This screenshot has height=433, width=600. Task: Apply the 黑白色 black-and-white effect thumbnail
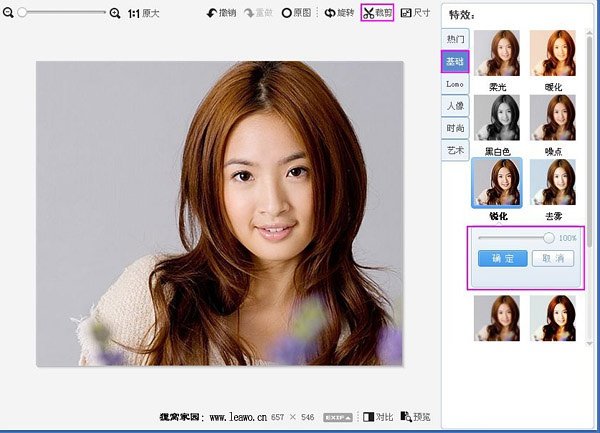pyautogui.click(x=497, y=118)
